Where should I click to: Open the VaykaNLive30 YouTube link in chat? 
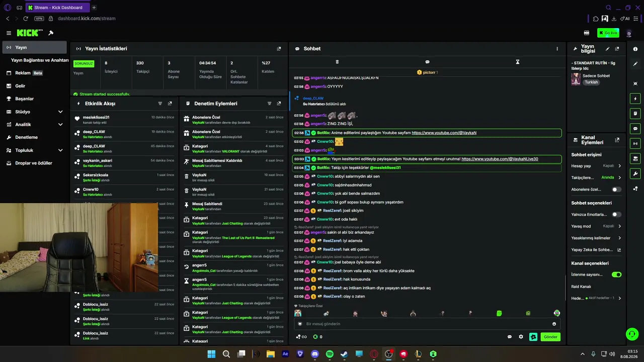click(x=500, y=159)
